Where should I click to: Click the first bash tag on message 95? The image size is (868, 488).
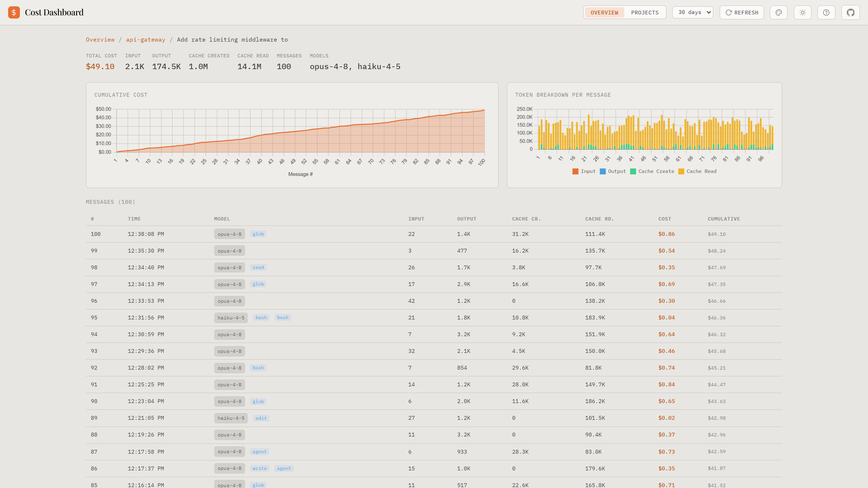tap(261, 318)
